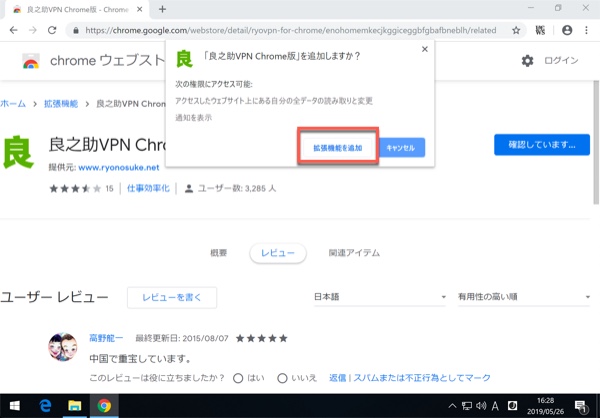Click 拡張機能を追加 button
This screenshot has width=600, height=418.
[x=338, y=148]
